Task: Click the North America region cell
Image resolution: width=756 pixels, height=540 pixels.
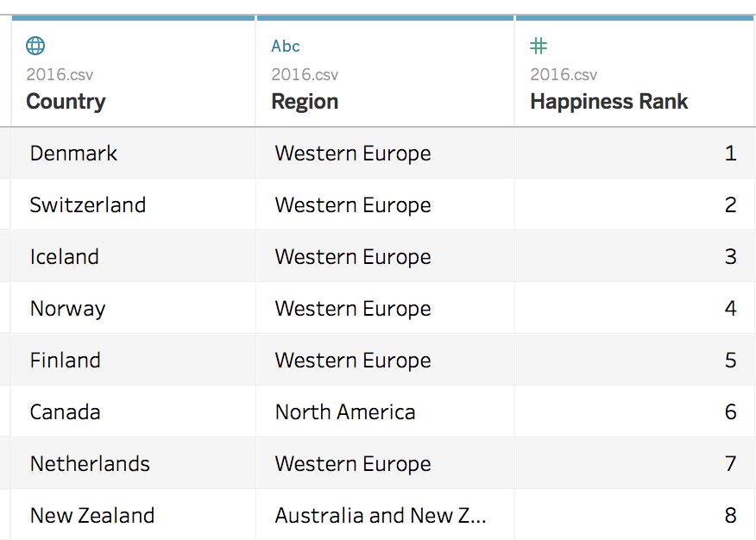Action: tap(345, 412)
